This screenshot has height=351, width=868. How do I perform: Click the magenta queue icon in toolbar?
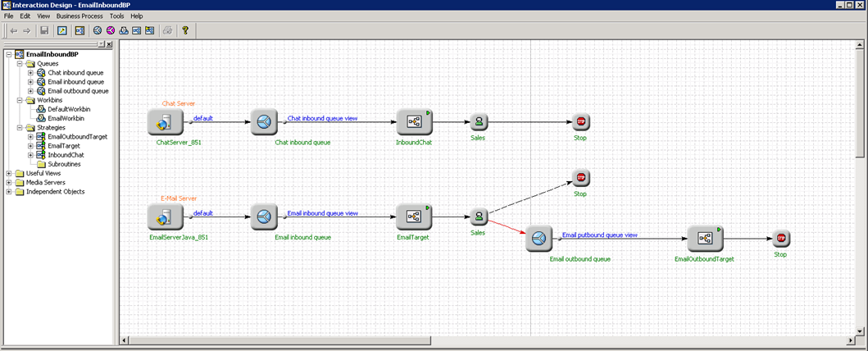tap(110, 30)
